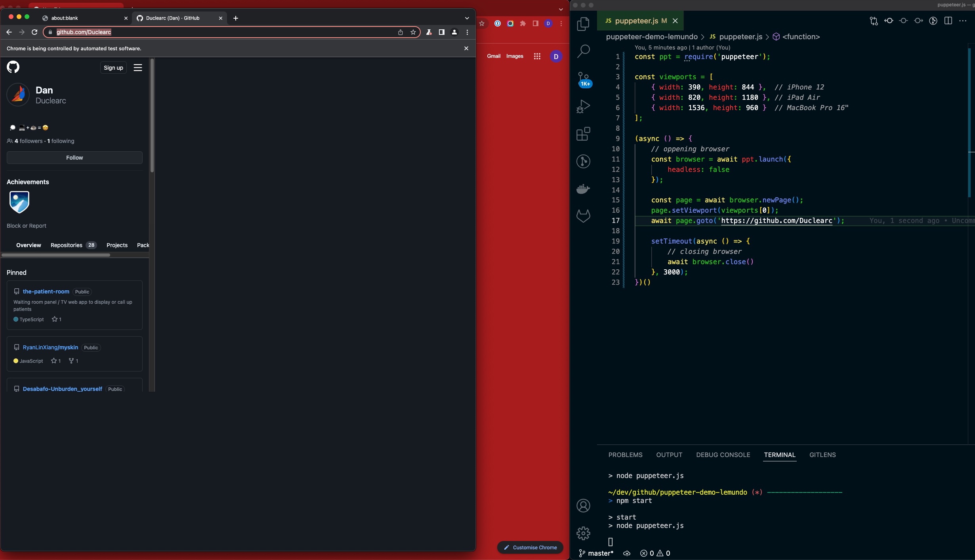Click the Follow button on Dan's profile
The image size is (975, 560).
74,158
